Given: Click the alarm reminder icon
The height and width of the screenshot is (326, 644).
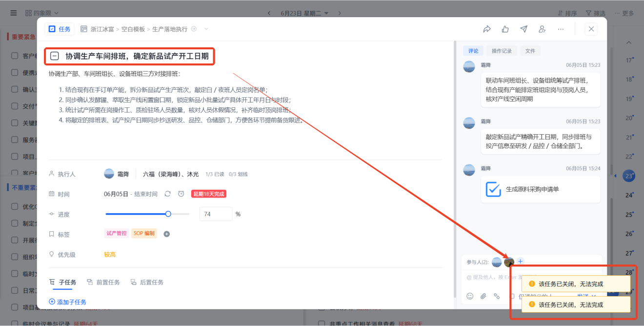Looking at the screenshot, I should (x=181, y=194).
